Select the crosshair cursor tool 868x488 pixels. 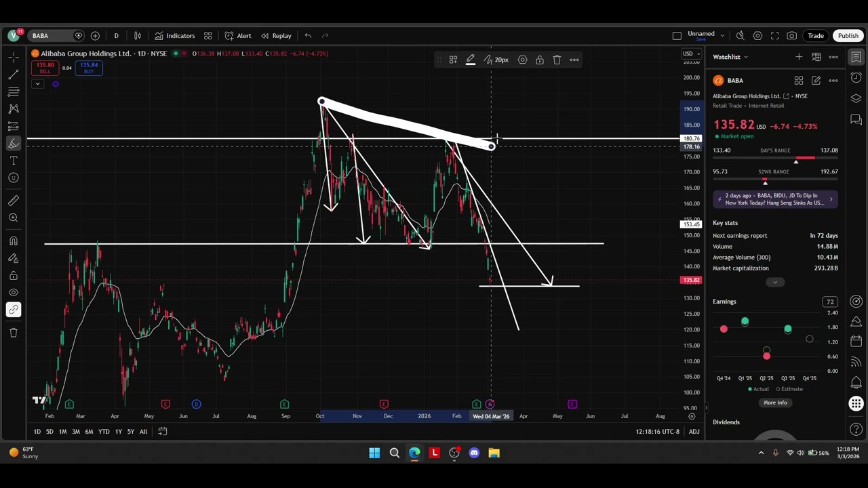pyautogui.click(x=13, y=57)
